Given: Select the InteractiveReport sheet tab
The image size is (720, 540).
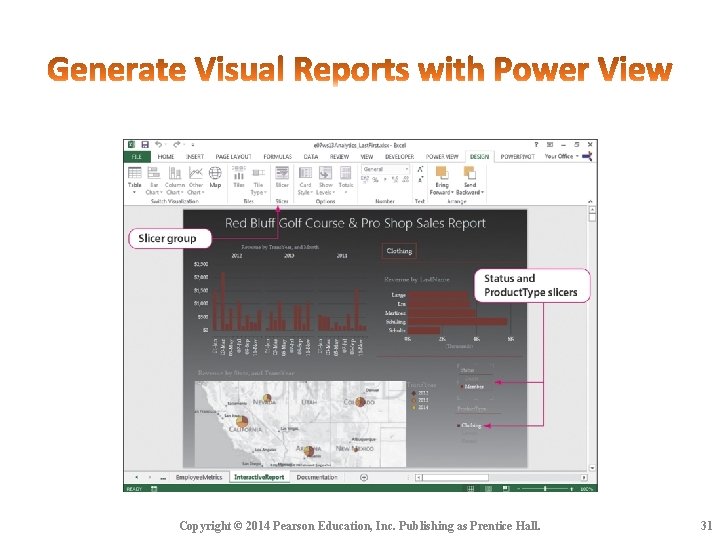Looking at the screenshot, I should click(x=259, y=478).
